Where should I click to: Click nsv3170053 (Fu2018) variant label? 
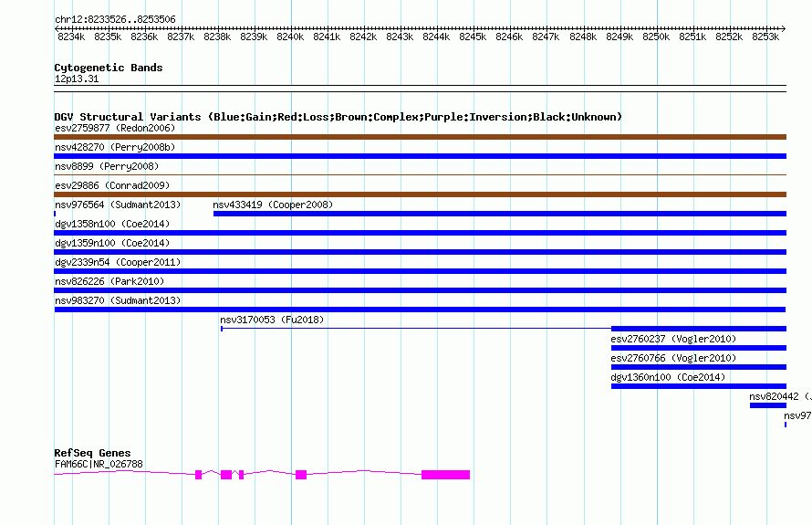[x=272, y=320]
